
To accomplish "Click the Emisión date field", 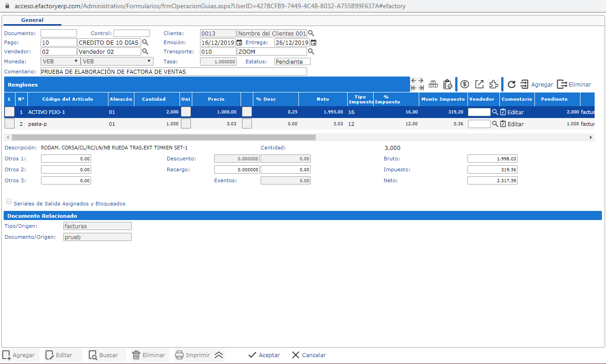I will pos(218,42).
